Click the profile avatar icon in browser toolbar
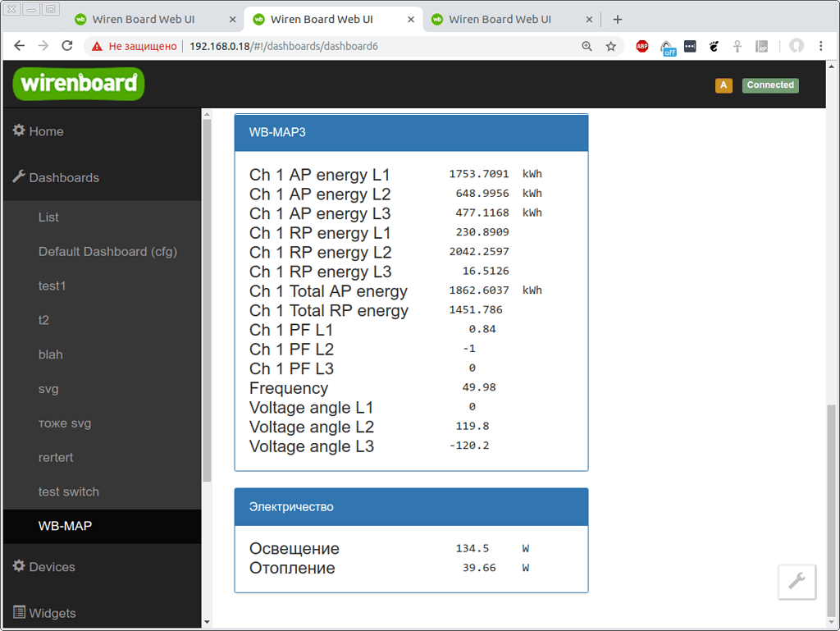The height and width of the screenshot is (631, 840). click(794, 46)
